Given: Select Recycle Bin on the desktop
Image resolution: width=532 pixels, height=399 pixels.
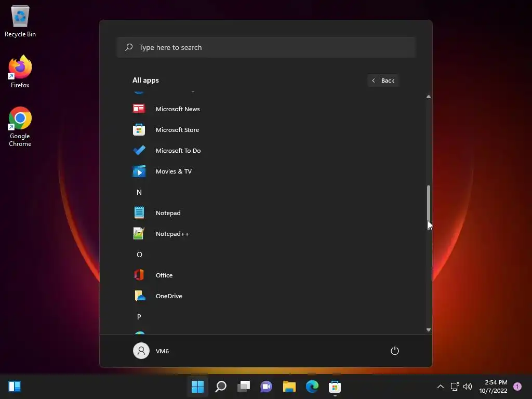Looking at the screenshot, I should pos(20,21).
